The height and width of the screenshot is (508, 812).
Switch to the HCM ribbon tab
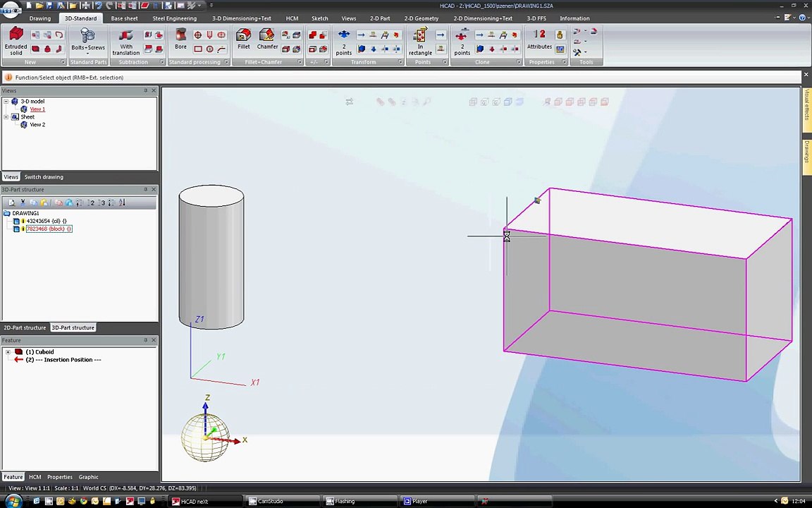pyautogui.click(x=292, y=18)
